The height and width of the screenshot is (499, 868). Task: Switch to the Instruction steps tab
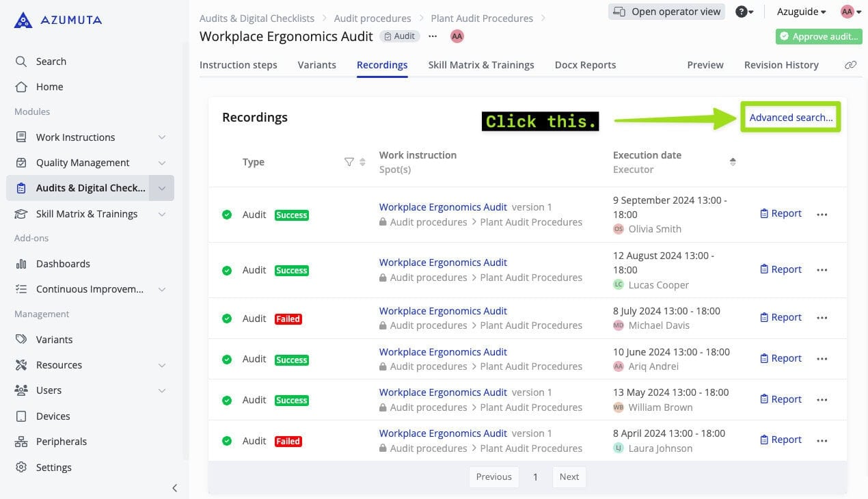(x=238, y=64)
